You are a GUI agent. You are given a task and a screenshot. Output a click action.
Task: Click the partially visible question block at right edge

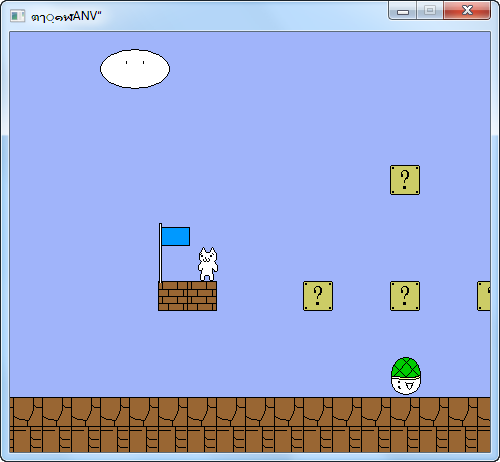click(x=484, y=296)
